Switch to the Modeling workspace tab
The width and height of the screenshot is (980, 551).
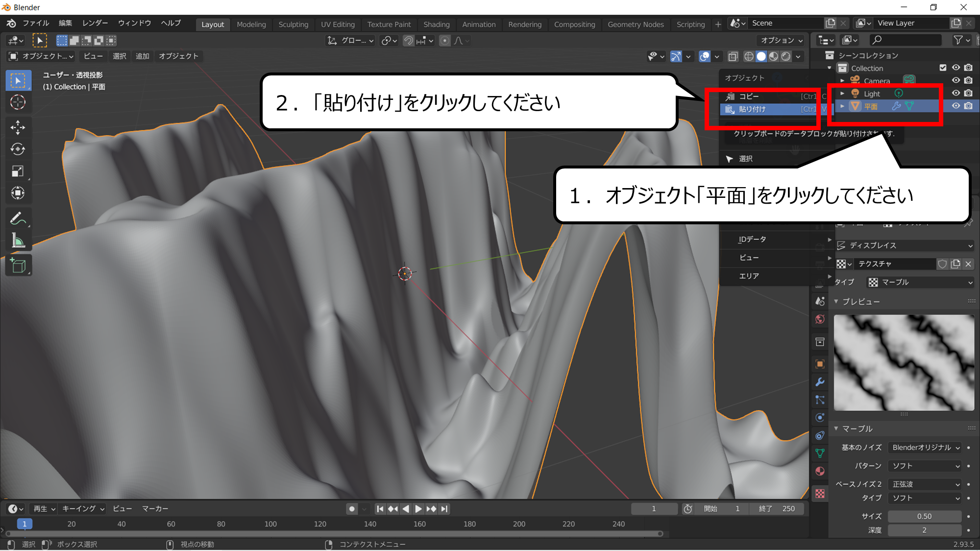point(251,24)
